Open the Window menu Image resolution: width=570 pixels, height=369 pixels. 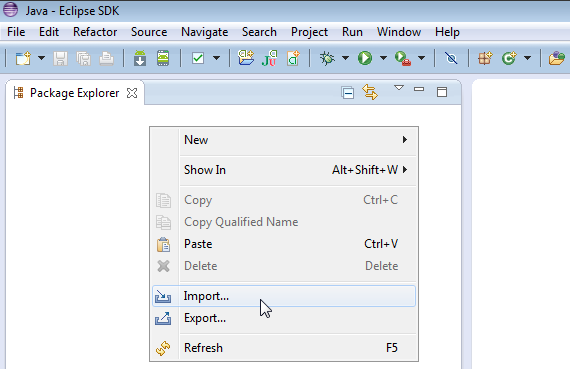click(399, 32)
